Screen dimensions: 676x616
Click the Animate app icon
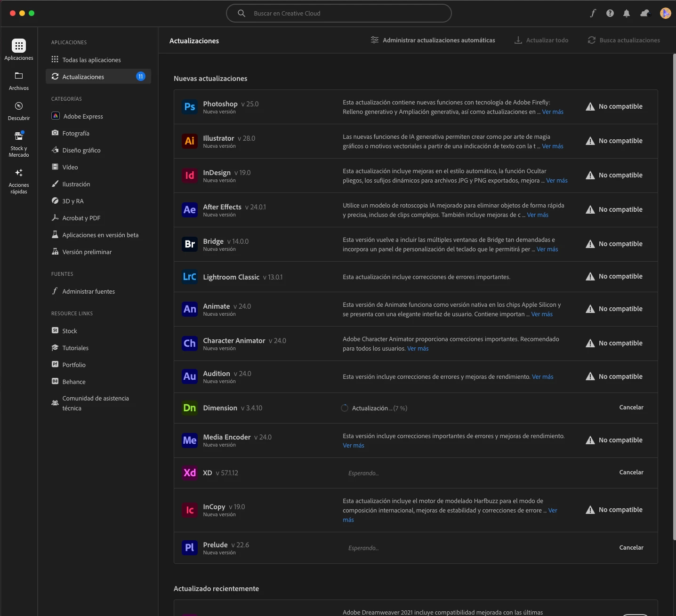[190, 309]
